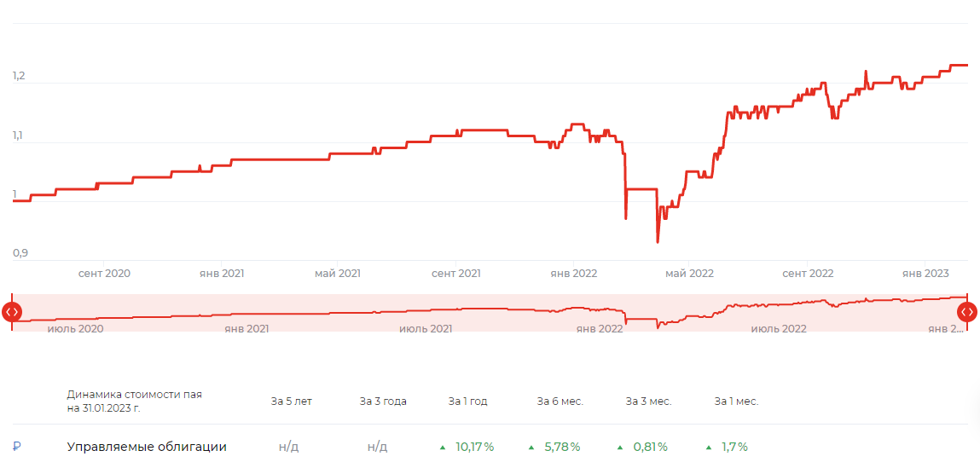Click "май 2022" label on the x-axis
Image resolution: width=980 pixels, height=468 pixels.
click(689, 274)
